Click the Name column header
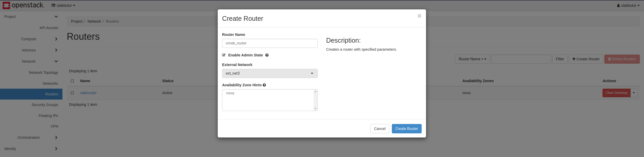 click(x=85, y=81)
